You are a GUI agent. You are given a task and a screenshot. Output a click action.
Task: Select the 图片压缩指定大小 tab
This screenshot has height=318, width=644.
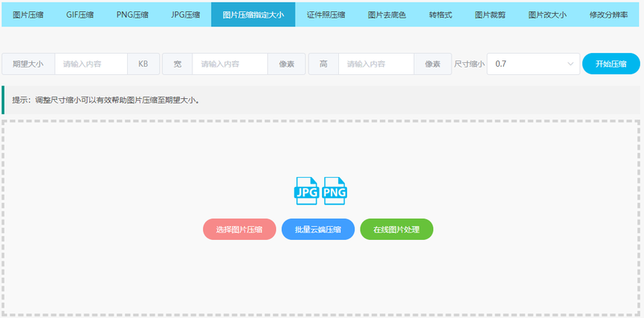(253, 15)
